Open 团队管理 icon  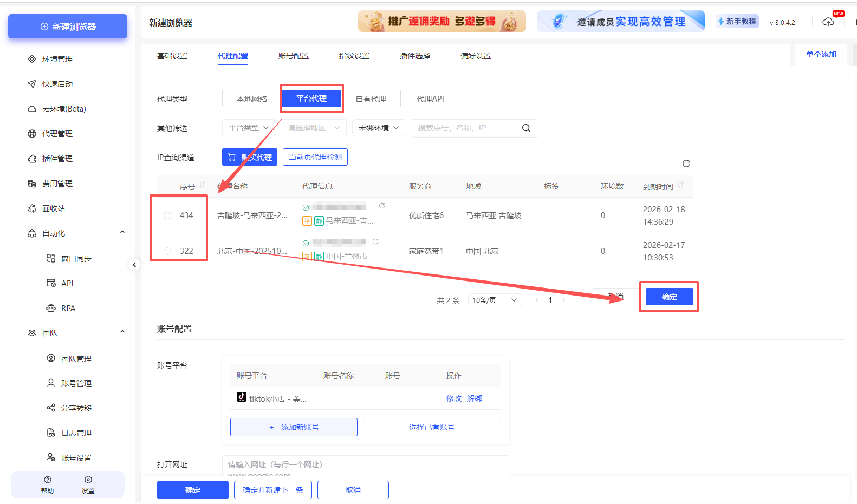(x=51, y=358)
